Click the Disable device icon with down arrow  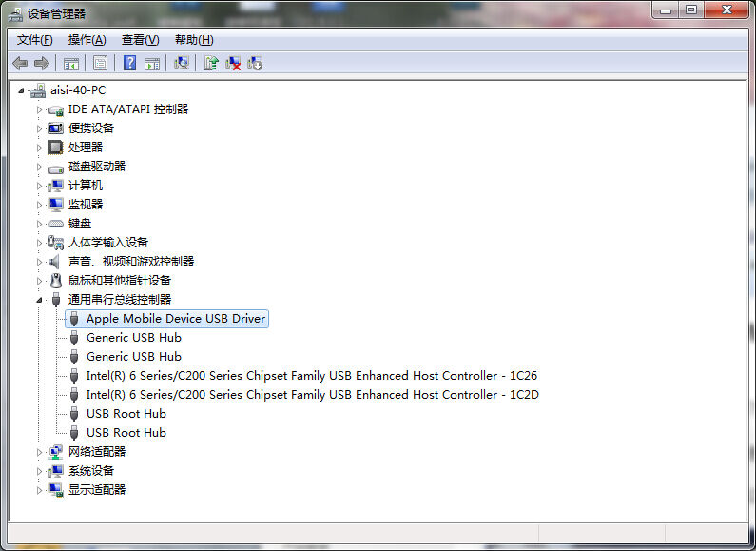click(x=255, y=63)
